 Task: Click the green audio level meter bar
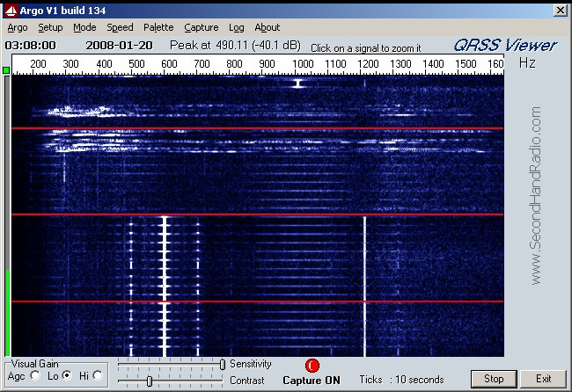pyautogui.click(x=7, y=313)
